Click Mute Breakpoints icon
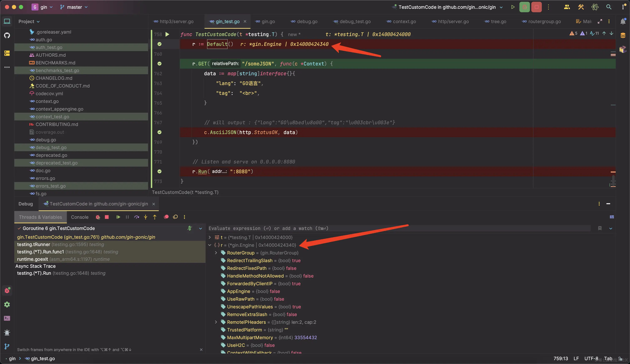 pyautogui.click(x=175, y=217)
